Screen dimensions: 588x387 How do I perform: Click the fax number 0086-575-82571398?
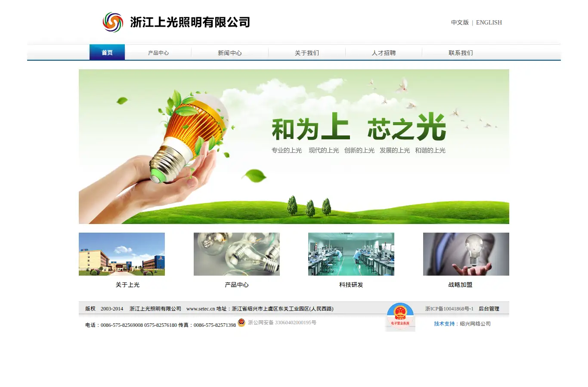[215, 325]
